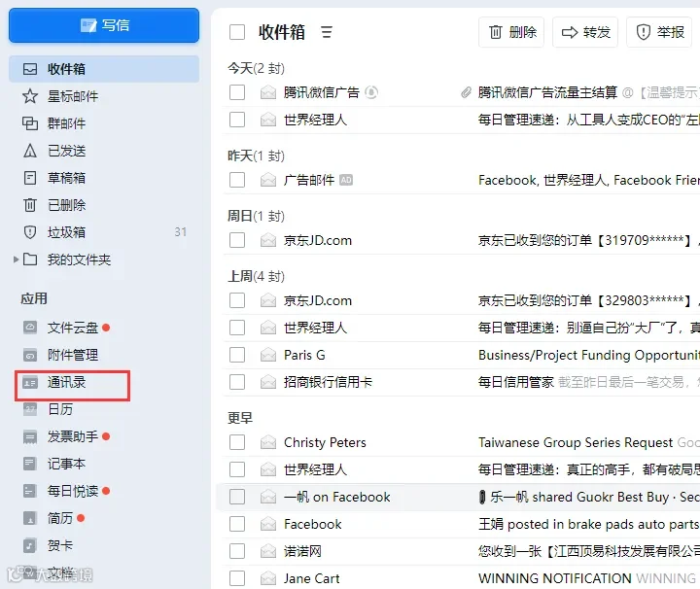Open the 贺卡 greeting card icon
Image resolution: width=700 pixels, height=589 pixels.
(30, 545)
